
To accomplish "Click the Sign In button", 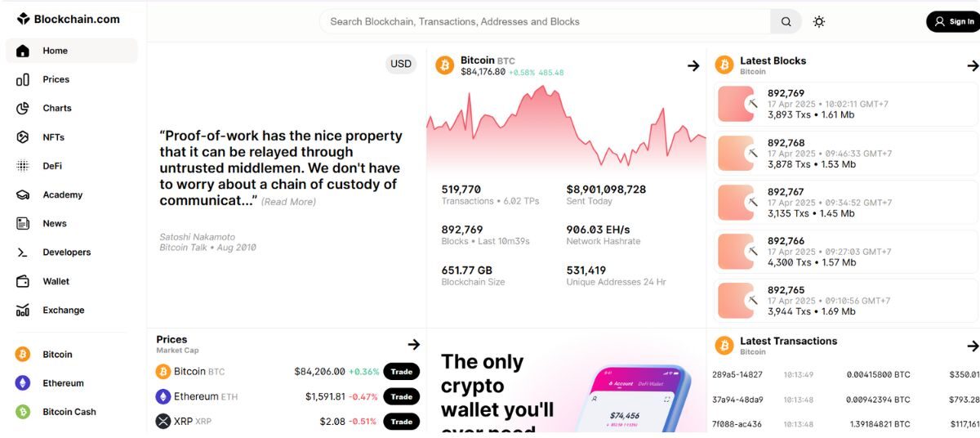I will pyautogui.click(x=954, y=22).
